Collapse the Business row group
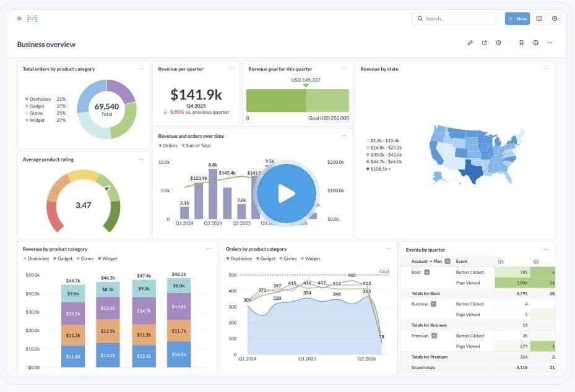The height and width of the screenshot is (392, 575). (x=433, y=304)
